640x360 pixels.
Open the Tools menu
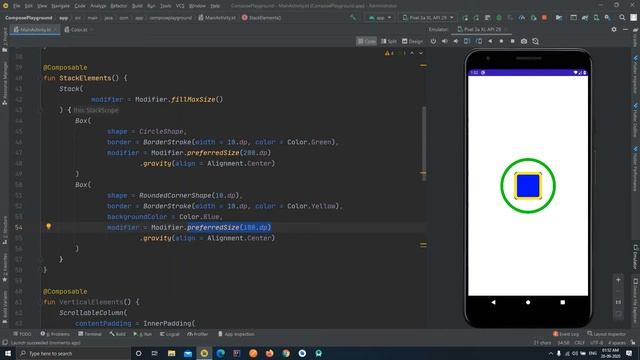[x=165, y=6]
